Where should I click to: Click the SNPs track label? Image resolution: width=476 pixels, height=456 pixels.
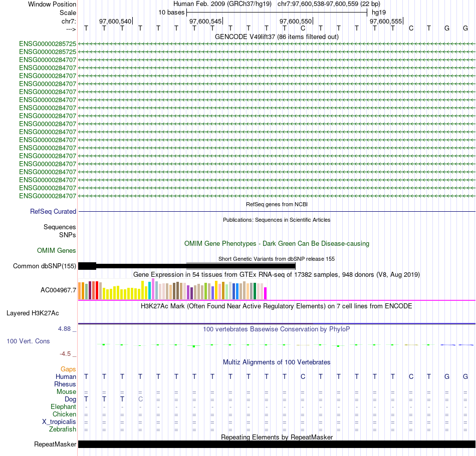point(68,235)
